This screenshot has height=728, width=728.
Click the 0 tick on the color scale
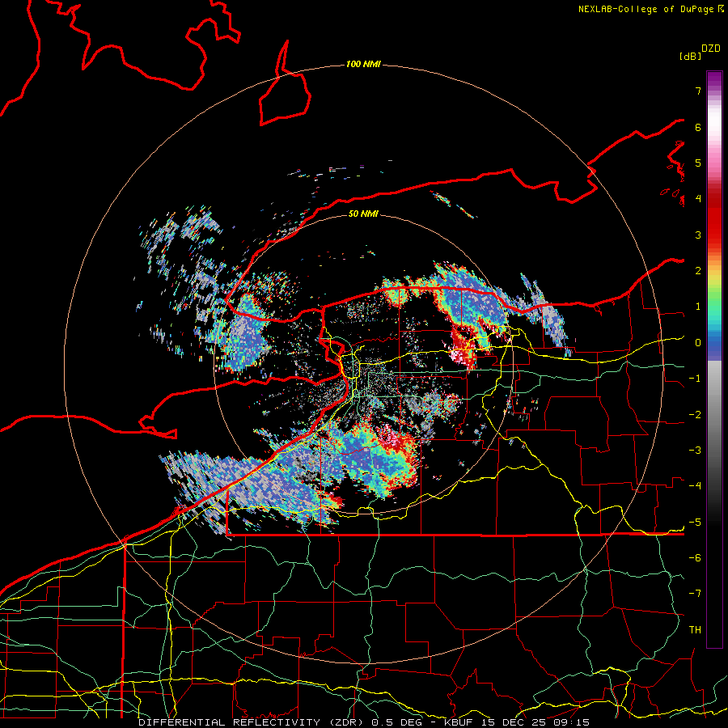click(698, 343)
